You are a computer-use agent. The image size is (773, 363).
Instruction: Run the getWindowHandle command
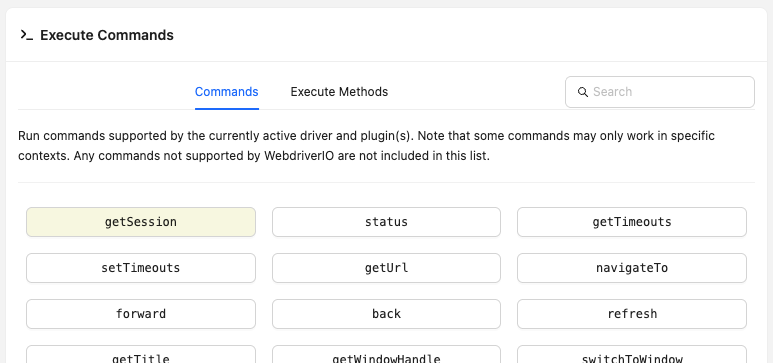[386, 355]
